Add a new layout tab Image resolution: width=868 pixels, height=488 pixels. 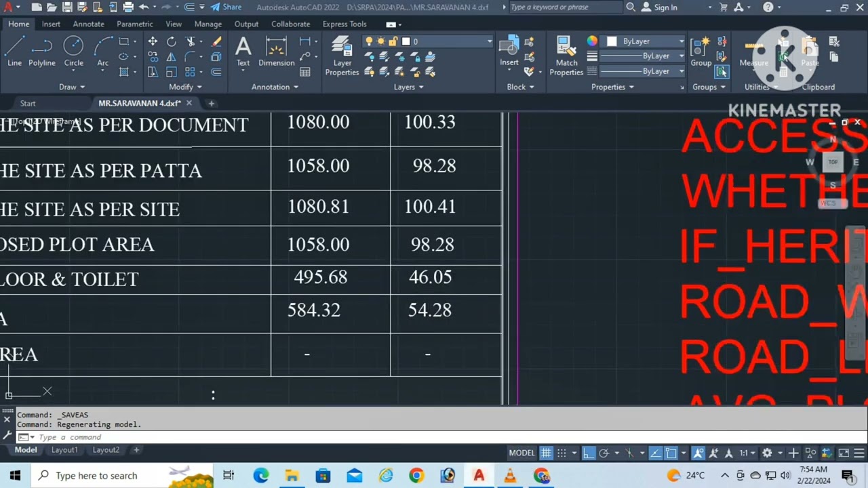tap(136, 450)
